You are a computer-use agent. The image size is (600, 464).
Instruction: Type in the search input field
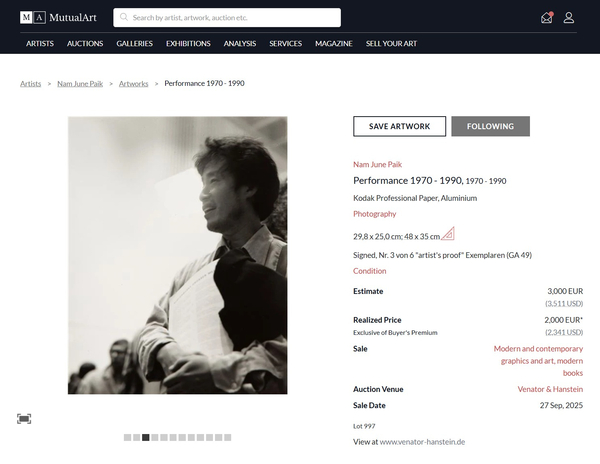[235, 17]
